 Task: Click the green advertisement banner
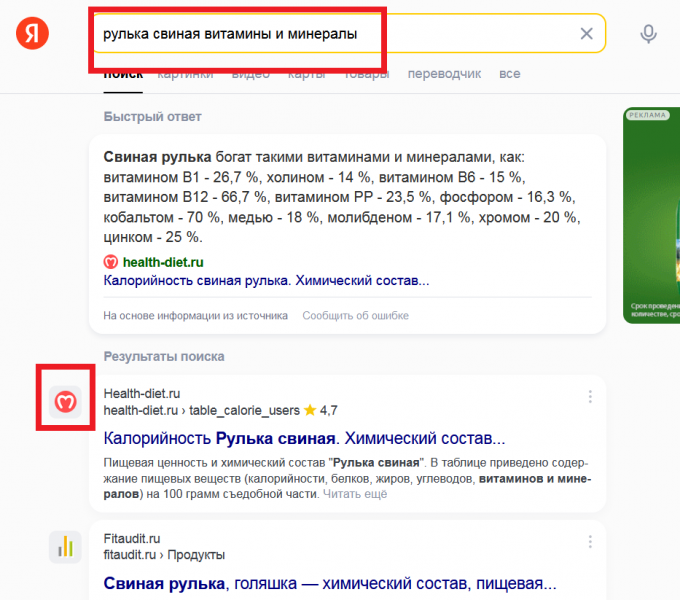[x=650, y=215]
